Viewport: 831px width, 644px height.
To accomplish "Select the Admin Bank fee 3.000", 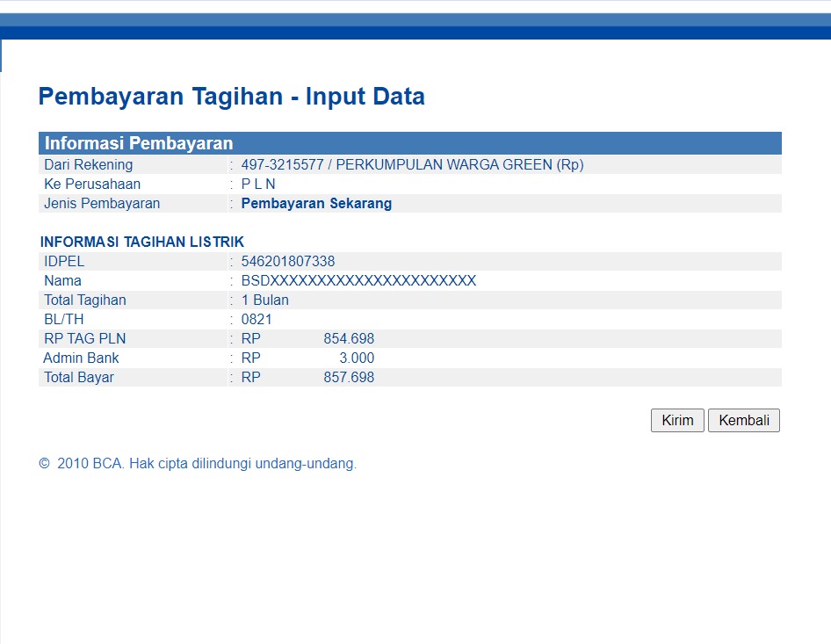I will tap(357, 358).
